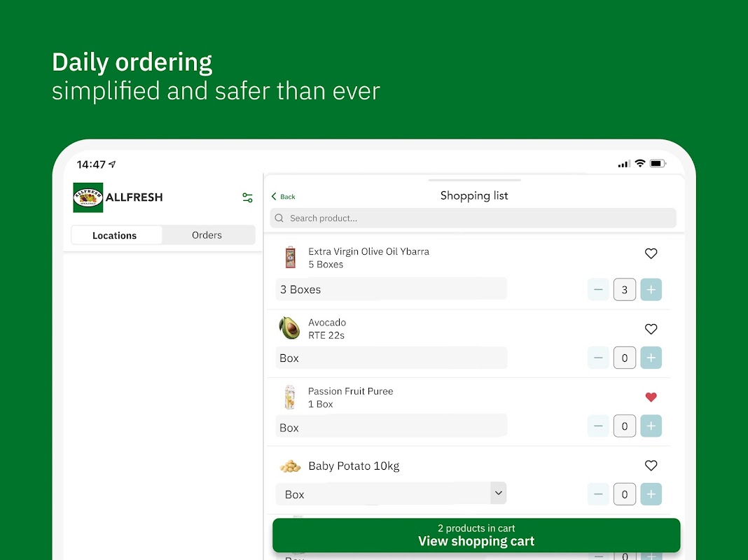Click the battery status icon
The image size is (748, 560).
[658, 164]
